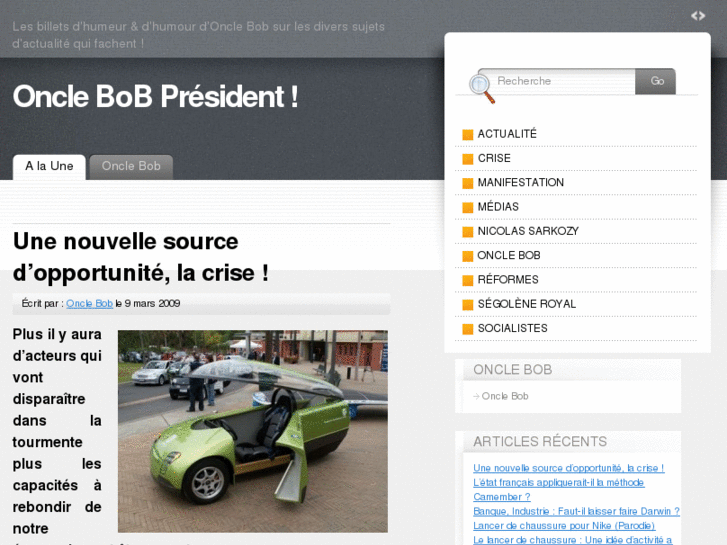727x545 pixels.
Task: Click the magnifying glass search icon
Action: pyautogui.click(x=481, y=88)
